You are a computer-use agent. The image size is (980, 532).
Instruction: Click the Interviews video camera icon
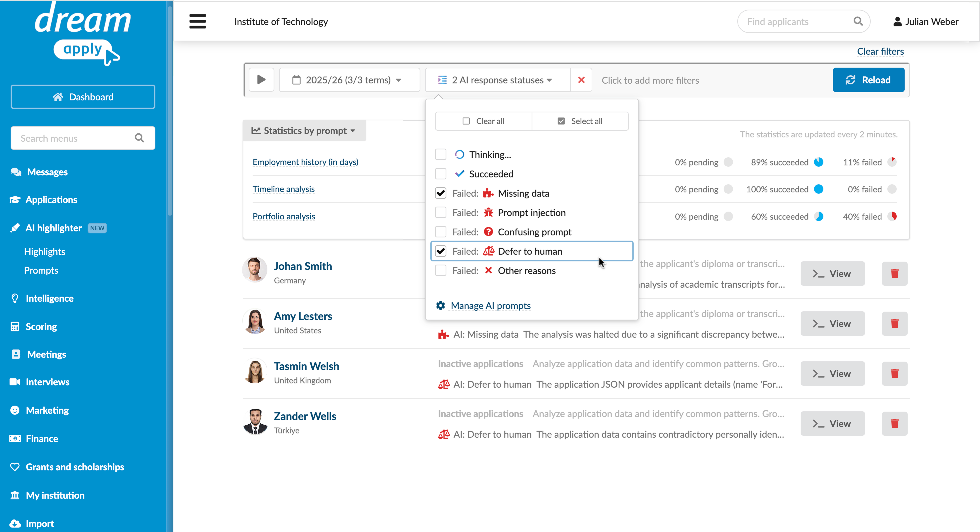15,382
